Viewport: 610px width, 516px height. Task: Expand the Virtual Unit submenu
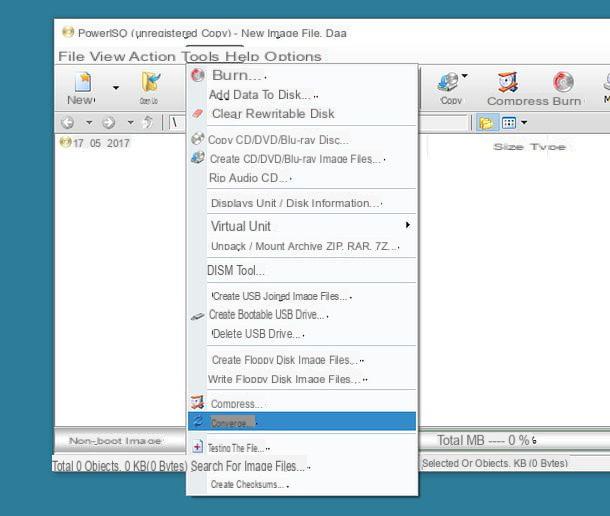[x=302, y=226]
